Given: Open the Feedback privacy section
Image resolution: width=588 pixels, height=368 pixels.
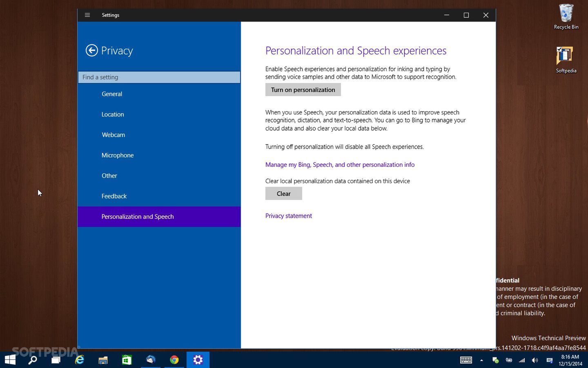Looking at the screenshot, I should pyautogui.click(x=159, y=196).
